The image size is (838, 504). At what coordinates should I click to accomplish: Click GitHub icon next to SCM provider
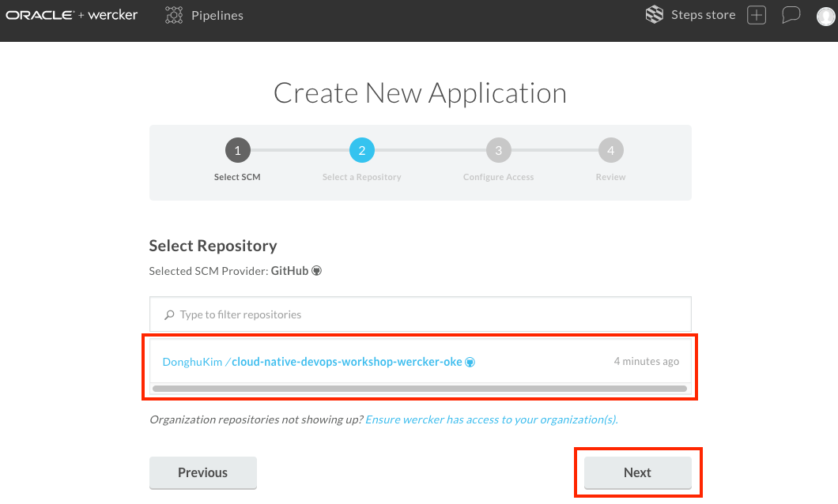click(x=316, y=271)
